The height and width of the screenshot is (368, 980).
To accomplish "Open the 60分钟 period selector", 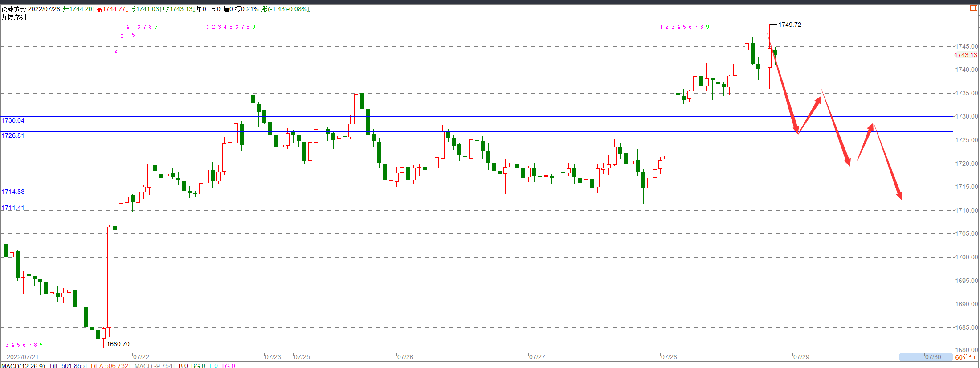I will [x=965, y=357].
